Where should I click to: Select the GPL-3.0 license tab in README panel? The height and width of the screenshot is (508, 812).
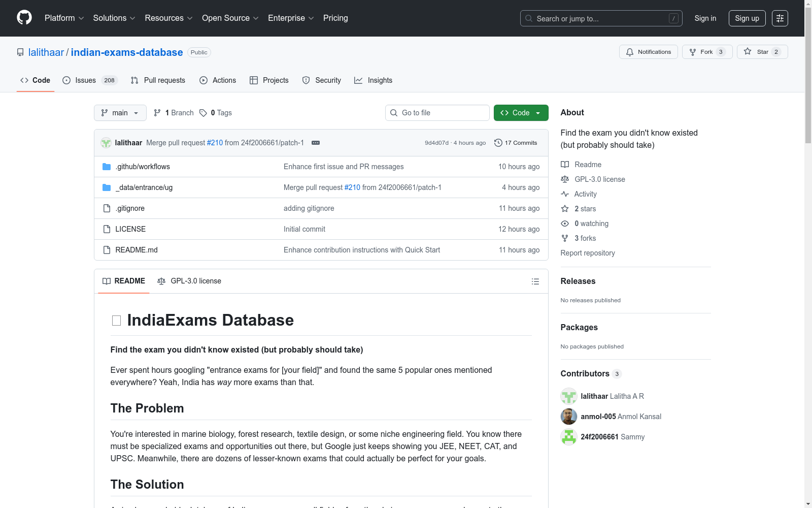189,281
